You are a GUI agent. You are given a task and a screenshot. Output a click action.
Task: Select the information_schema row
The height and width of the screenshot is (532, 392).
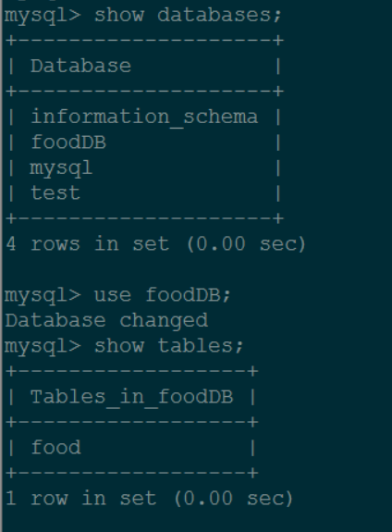coord(144,118)
